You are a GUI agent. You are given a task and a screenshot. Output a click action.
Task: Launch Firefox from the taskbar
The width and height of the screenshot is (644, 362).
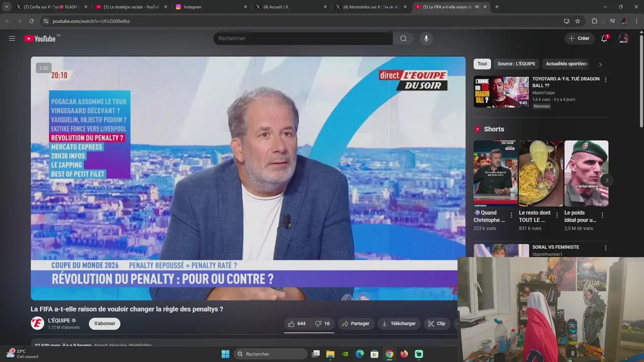click(x=404, y=354)
